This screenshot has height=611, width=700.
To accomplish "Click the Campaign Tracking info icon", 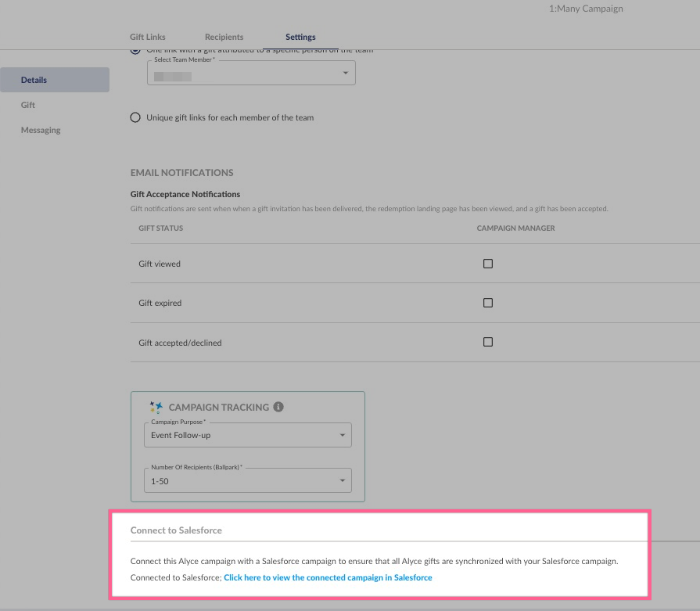I will tap(278, 407).
